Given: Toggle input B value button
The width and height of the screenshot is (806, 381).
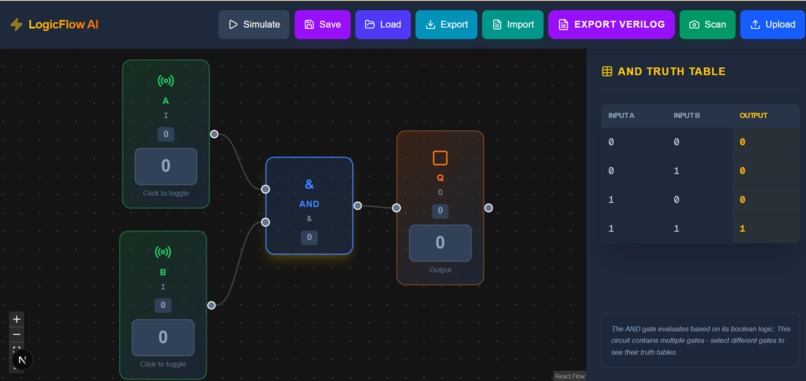Looking at the screenshot, I should pos(163,337).
